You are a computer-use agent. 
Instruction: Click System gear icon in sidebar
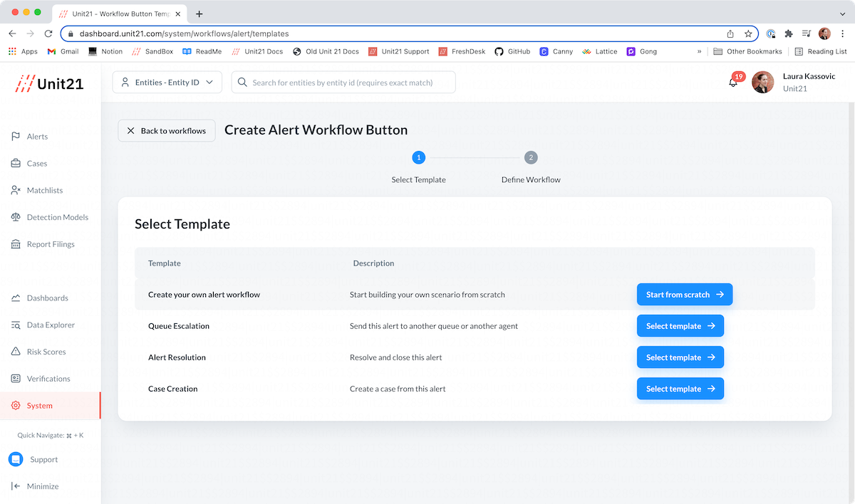pos(16,406)
